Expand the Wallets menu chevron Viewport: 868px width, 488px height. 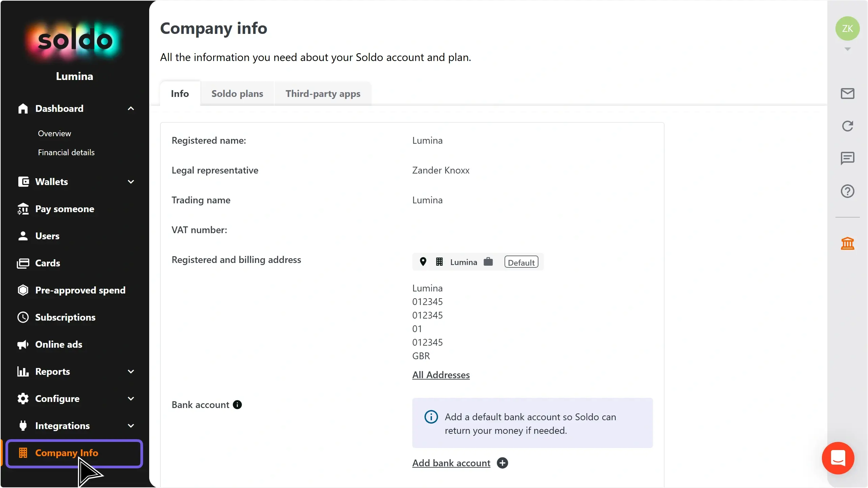(x=131, y=182)
